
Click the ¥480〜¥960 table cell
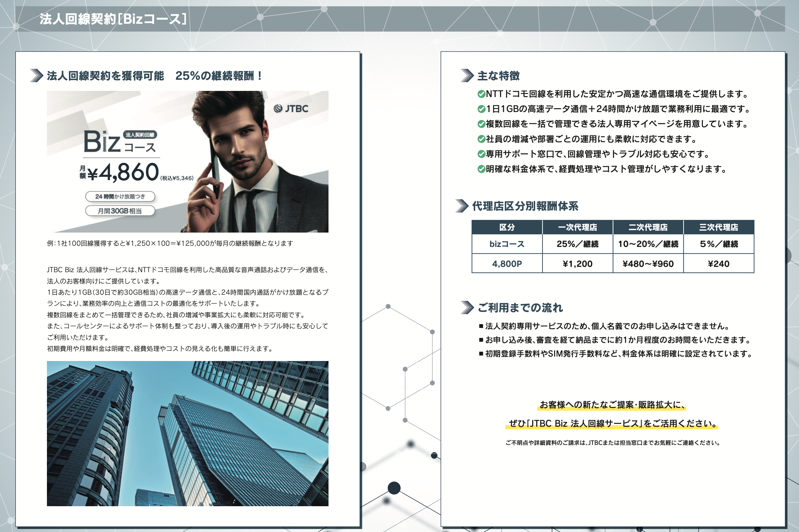(648, 264)
